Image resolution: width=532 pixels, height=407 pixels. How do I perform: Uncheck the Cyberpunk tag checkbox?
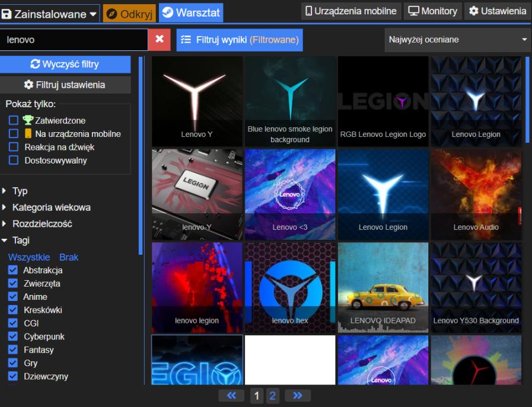[13, 337]
